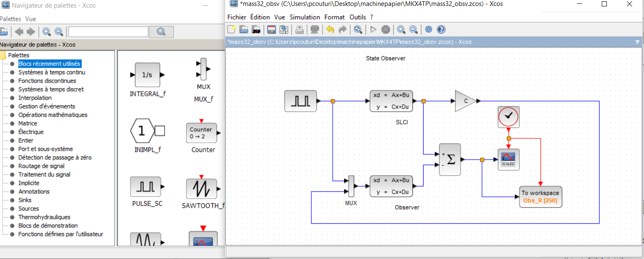Viewport: 644px width, 259px height.
Task: Click the palette search magnifier button
Action: (161, 32)
